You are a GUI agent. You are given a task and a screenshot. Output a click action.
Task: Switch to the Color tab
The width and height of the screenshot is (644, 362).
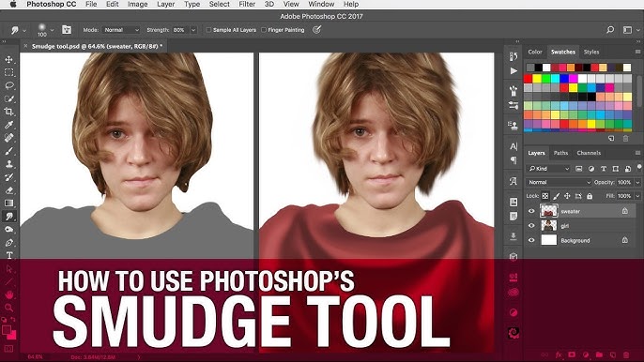[535, 52]
